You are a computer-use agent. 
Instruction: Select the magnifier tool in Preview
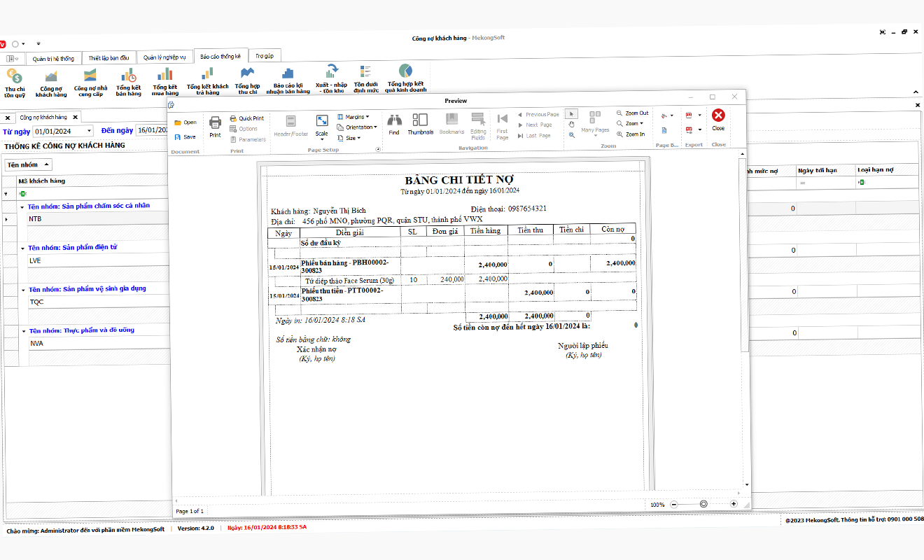point(572,134)
